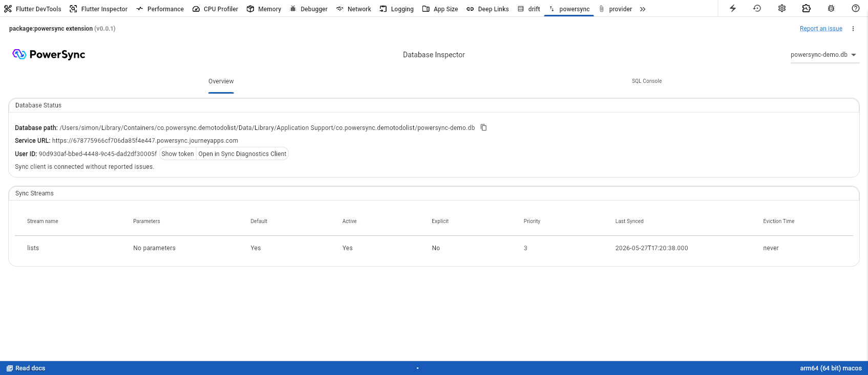This screenshot has width=868, height=375.
Task: Click the Default Yes cell in the lists row
Action: (x=256, y=248)
